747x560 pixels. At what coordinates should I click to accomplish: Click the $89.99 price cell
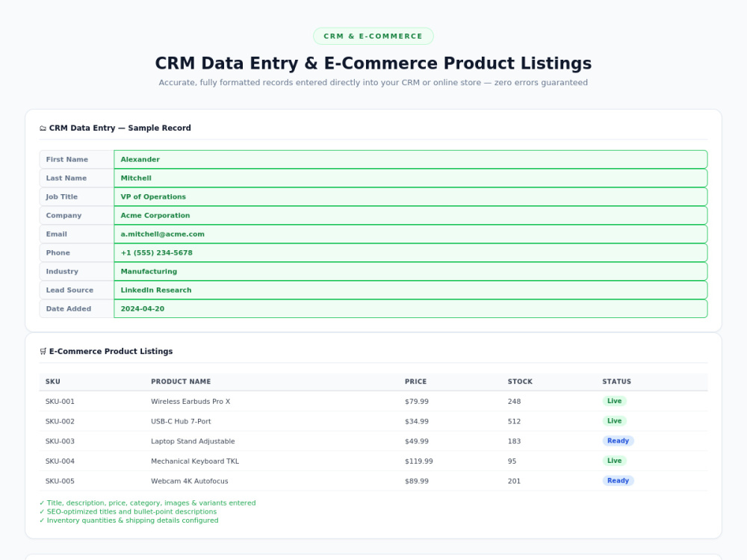click(417, 482)
